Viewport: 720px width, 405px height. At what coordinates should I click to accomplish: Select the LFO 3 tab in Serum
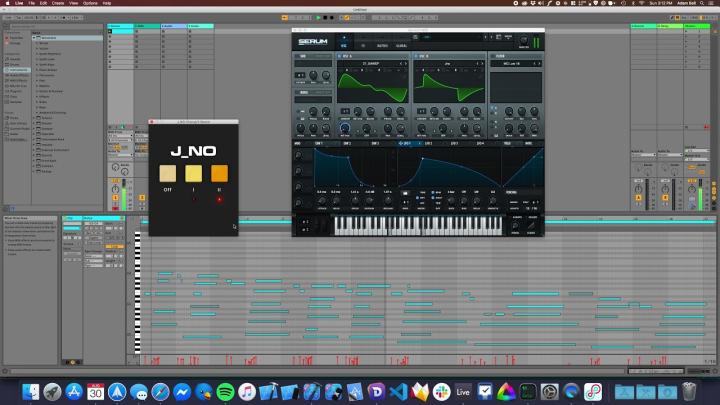pyautogui.click(x=454, y=144)
